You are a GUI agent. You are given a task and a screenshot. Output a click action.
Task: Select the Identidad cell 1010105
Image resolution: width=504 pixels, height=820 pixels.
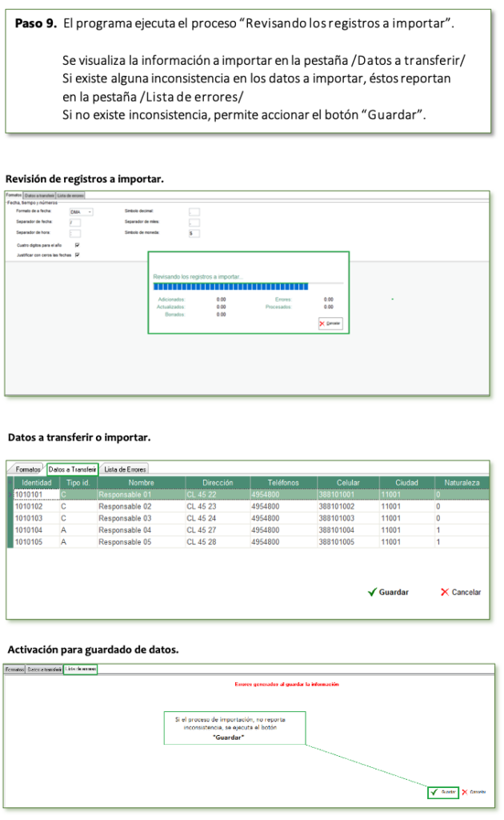(x=33, y=542)
